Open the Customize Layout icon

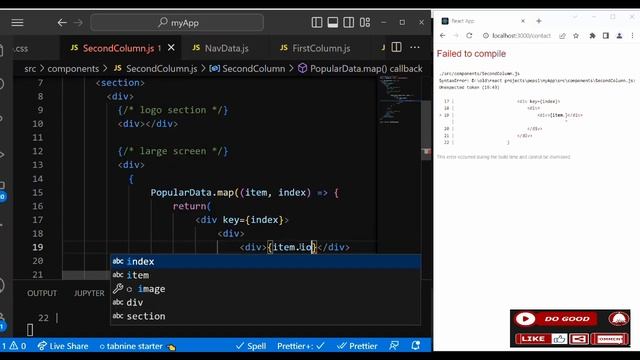[365, 22]
